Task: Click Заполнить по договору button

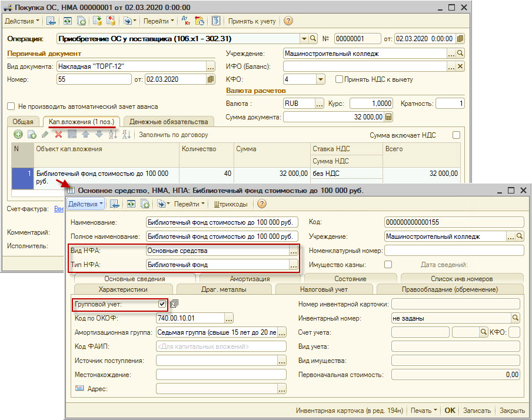Action: (x=174, y=135)
